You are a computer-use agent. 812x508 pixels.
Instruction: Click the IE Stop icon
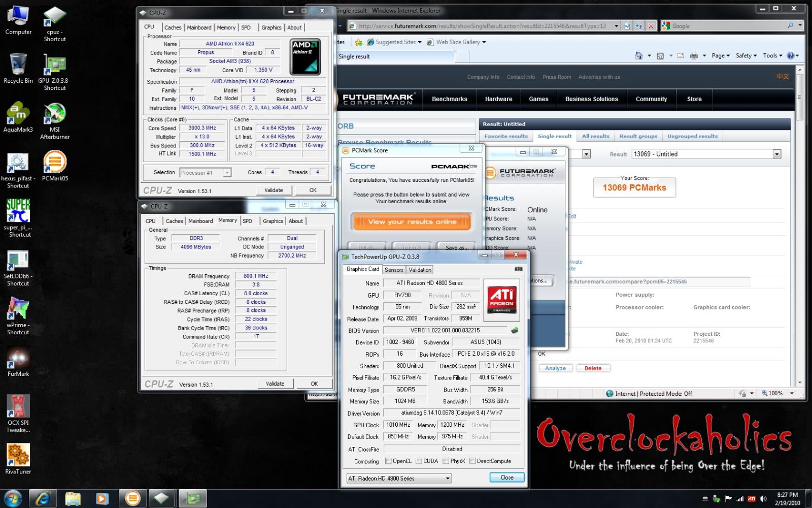pyautogui.click(x=651, y=26)
